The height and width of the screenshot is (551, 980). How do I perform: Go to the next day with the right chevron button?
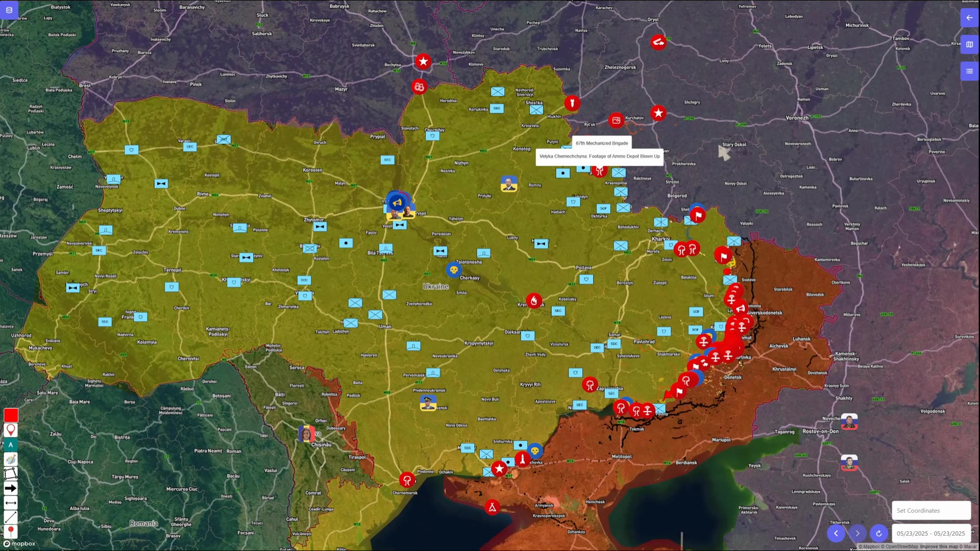point(857,533)
